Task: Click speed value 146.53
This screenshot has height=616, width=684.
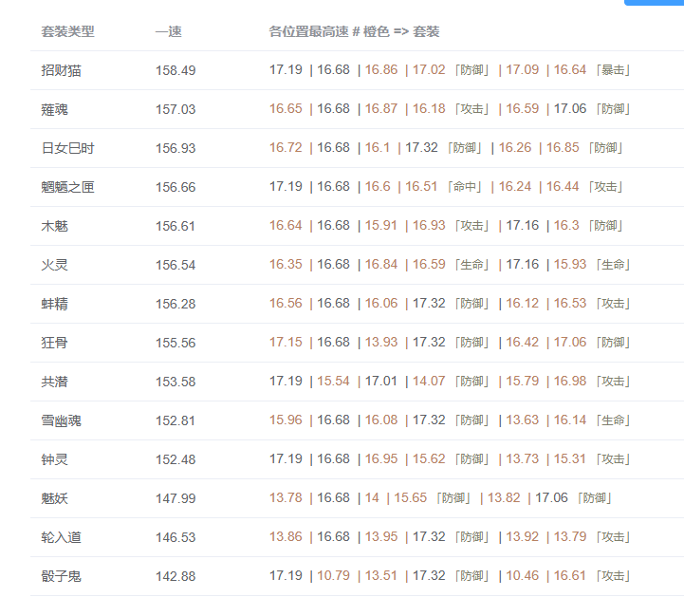Action: 176,537
